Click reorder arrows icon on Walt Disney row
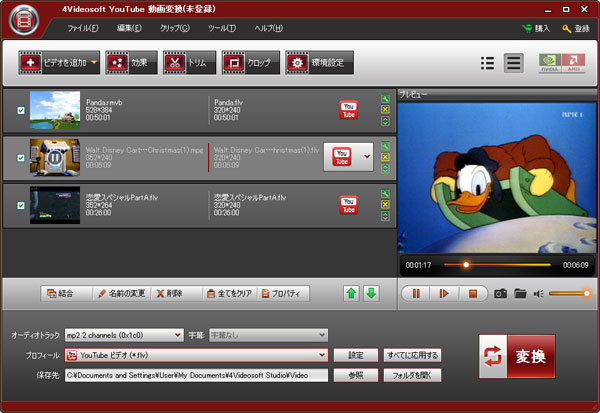600x413 pixels. tap(385, 168)
